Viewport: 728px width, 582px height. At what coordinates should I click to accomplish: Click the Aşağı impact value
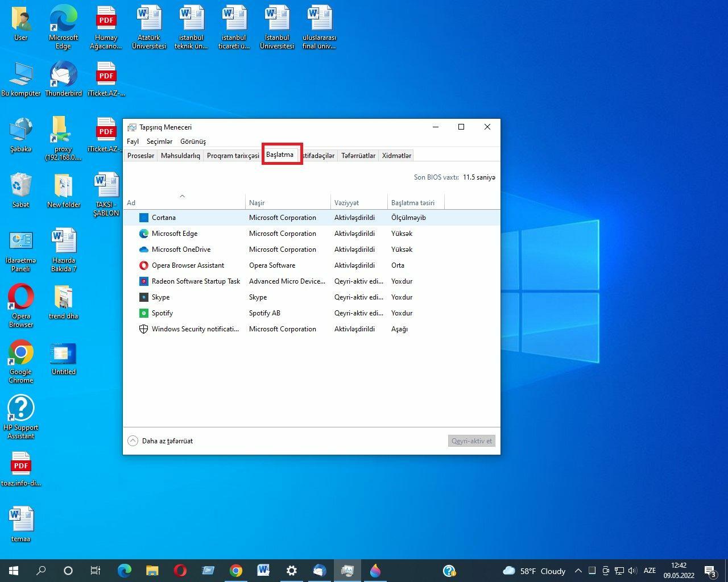pos(399,329)
